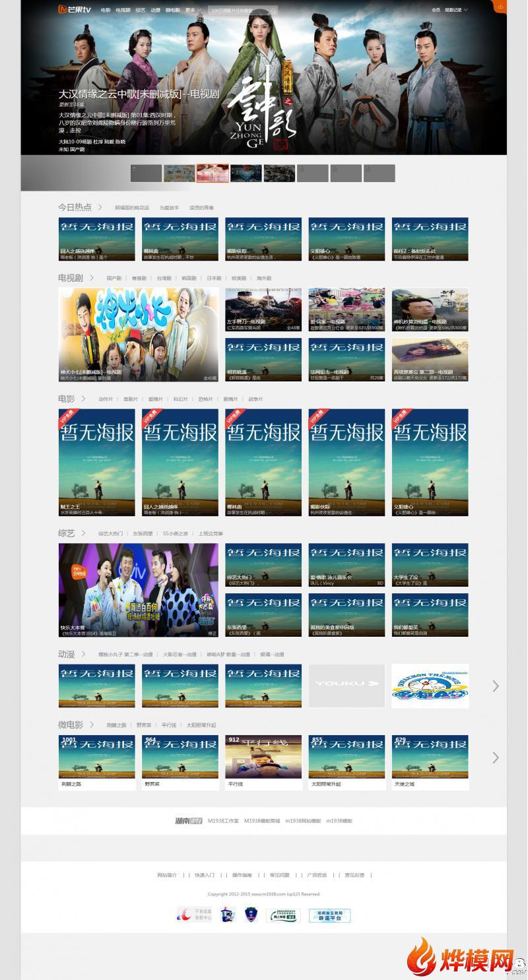Screen dimensions: 528x980
Task: Open the 神犬小七 large TV poster
Action: pyautogui.click(x=138, y=335)
